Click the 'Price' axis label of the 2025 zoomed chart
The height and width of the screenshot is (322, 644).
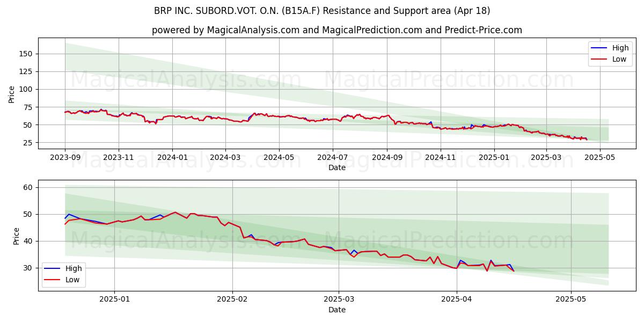point(16,236)
